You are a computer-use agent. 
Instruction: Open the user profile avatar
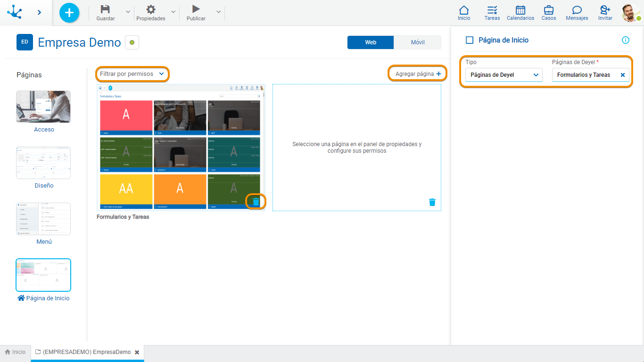pos(631,13)
